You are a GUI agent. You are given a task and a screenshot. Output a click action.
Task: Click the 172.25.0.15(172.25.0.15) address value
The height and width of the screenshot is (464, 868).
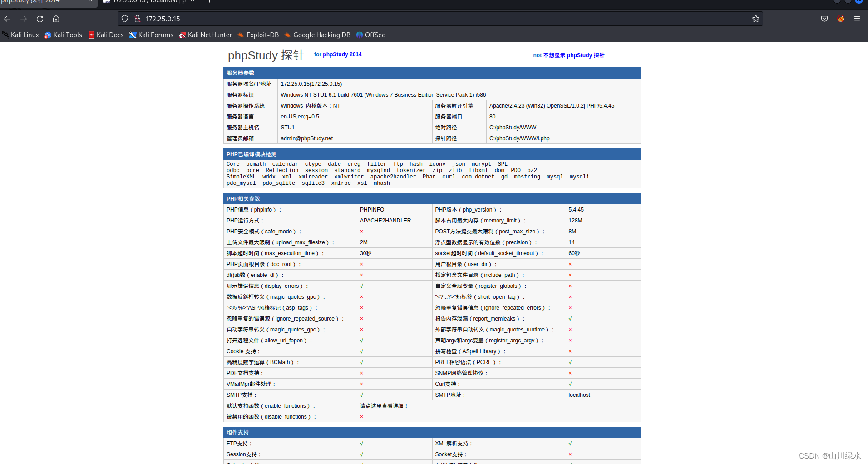tap(311, 84)
